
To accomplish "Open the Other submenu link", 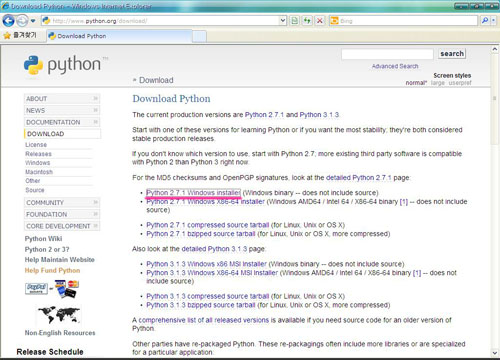I will coord(33,181).
